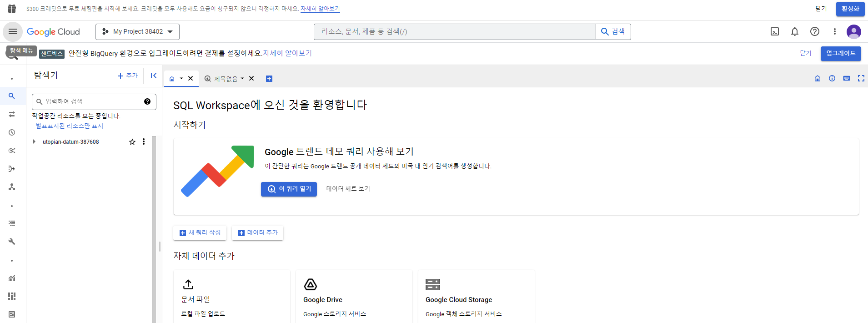Add a new query tab with plus
The height and width of the screenshot is (323, 868).
(x=269, y=79)
